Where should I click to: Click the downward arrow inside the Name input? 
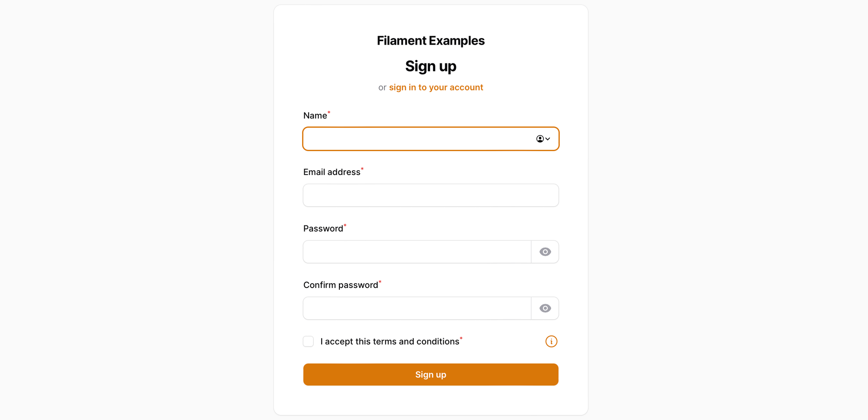547,139
